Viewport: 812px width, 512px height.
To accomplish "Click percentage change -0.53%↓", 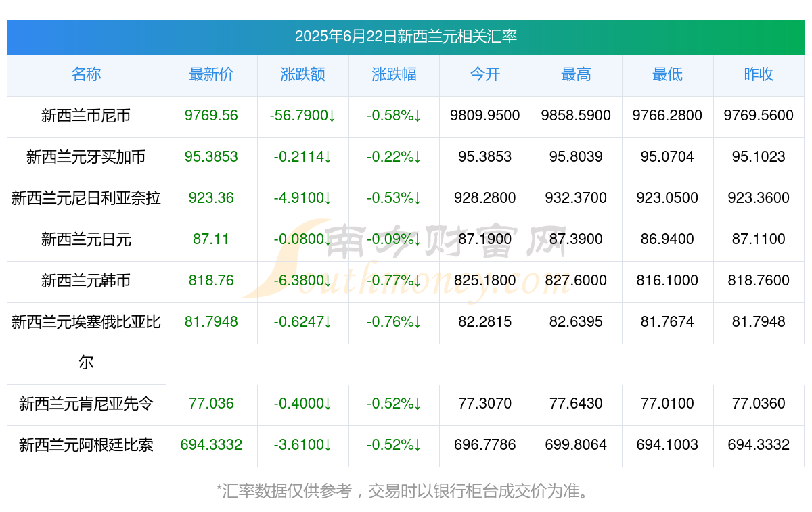I will pyautogui.click(x=394, y=198).
